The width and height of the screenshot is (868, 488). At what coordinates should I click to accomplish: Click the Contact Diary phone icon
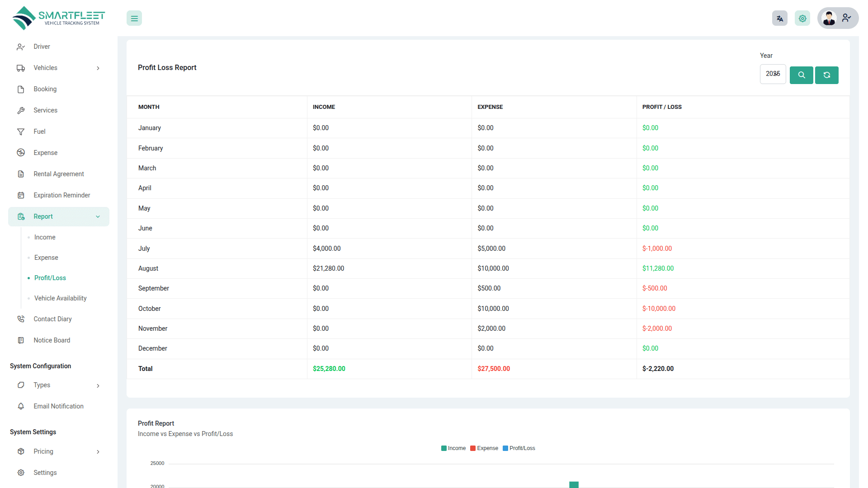coord(21,319)
